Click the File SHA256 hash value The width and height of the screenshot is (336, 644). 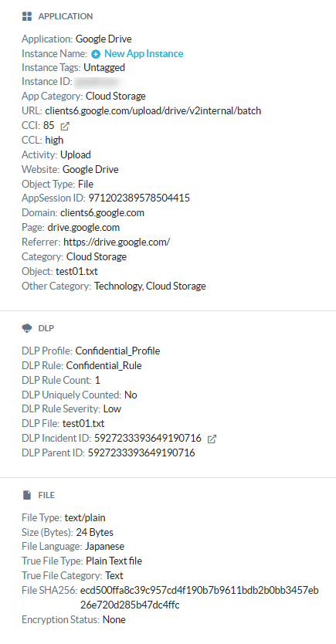[x=199, y=598]
